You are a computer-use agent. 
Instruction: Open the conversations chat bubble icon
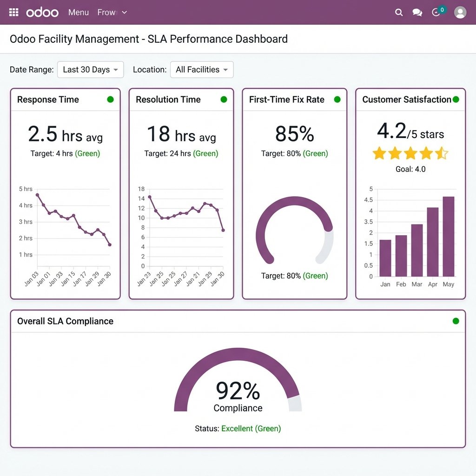417,13
